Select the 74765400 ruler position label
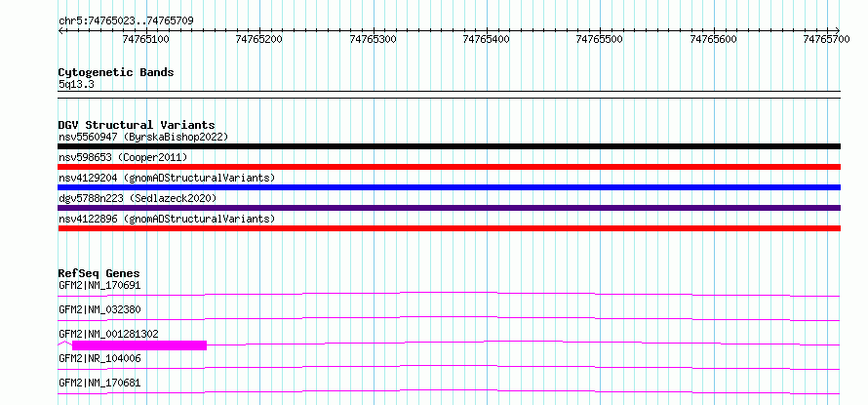868x405 pixels. click(486, 39)
